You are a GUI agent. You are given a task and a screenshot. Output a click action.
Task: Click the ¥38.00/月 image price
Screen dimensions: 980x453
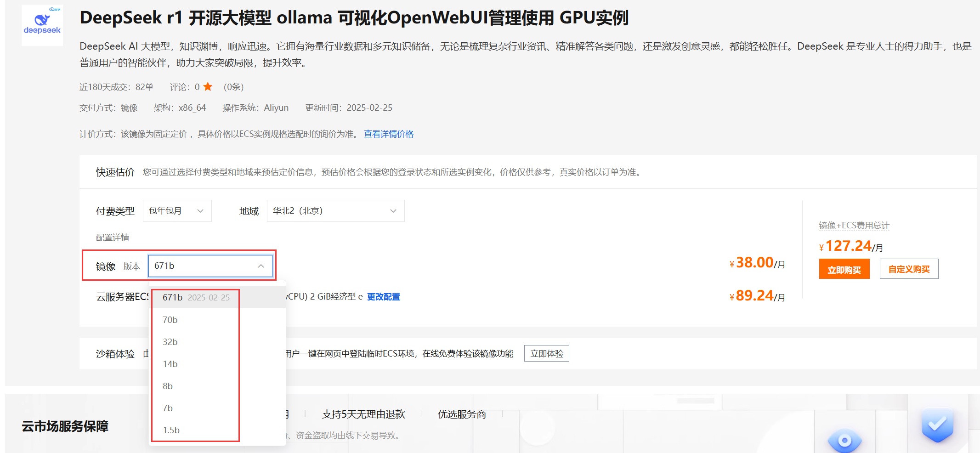tap(757, 263)
